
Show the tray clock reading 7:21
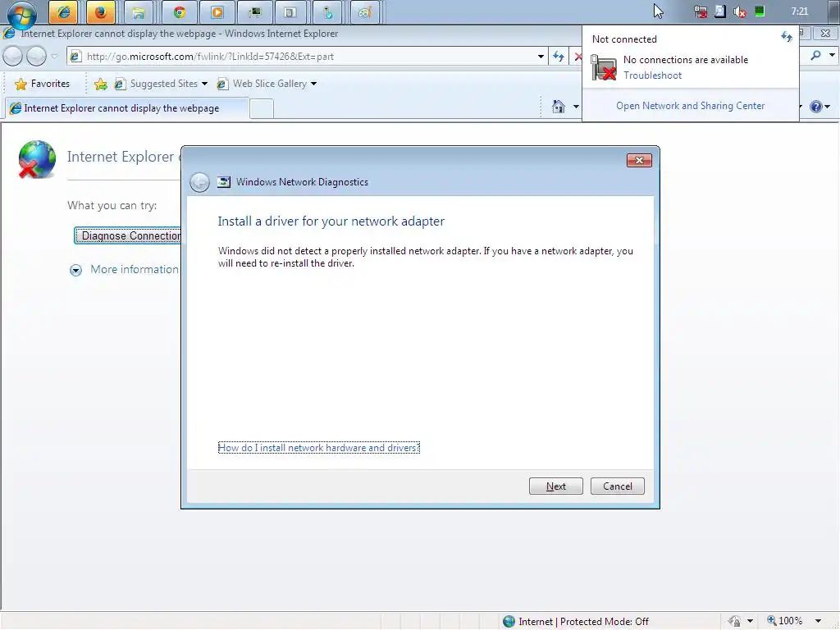tap(799, 11)
